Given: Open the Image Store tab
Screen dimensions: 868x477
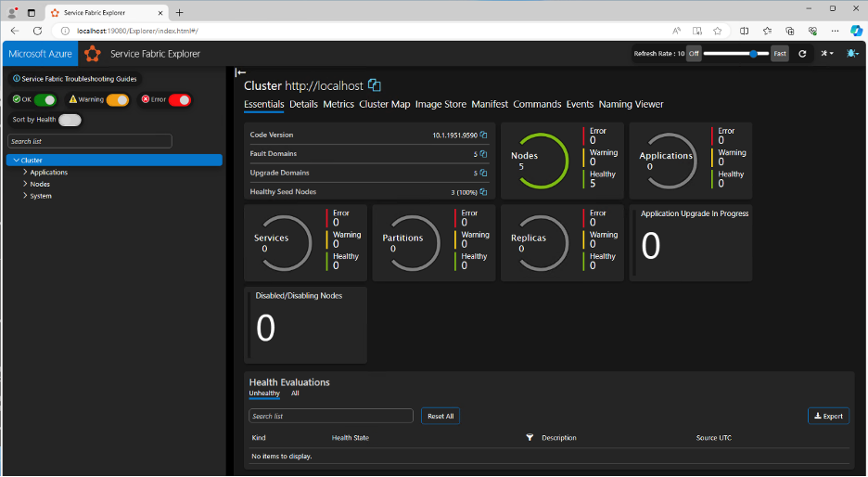Looking at the screenshot, I should pos(440,104).
